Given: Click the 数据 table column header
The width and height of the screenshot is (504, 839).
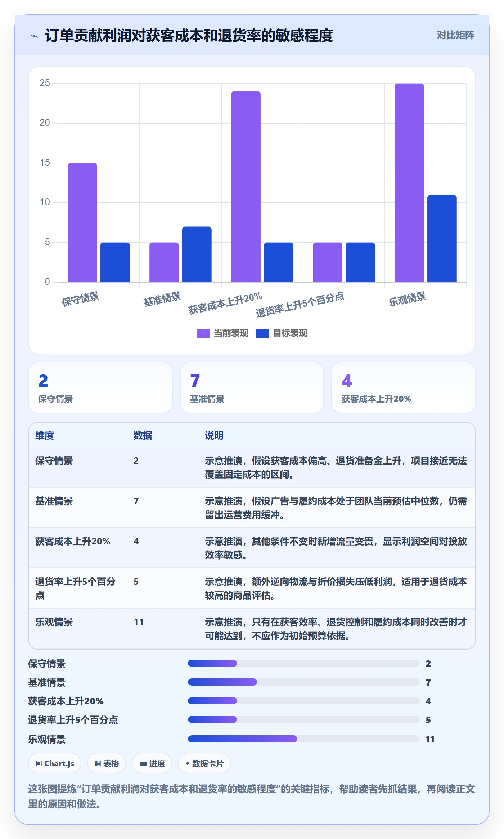Looking at the screenshot, I should pos(143,435).
